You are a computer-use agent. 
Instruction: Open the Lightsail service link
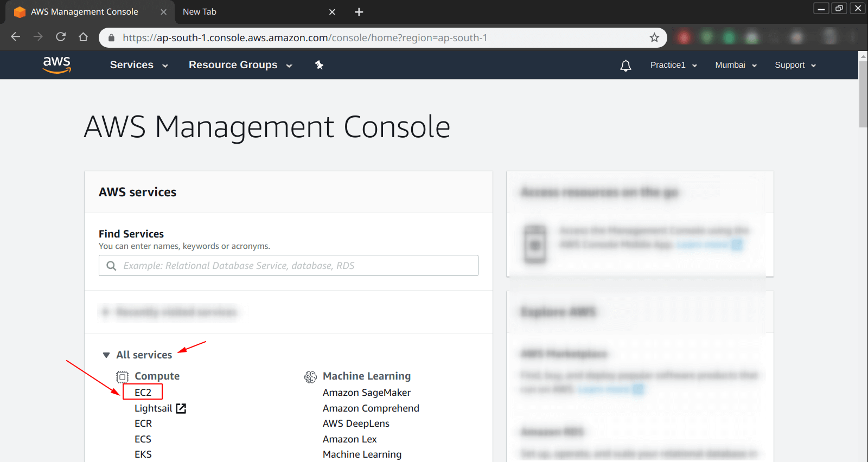coord(154,408)
